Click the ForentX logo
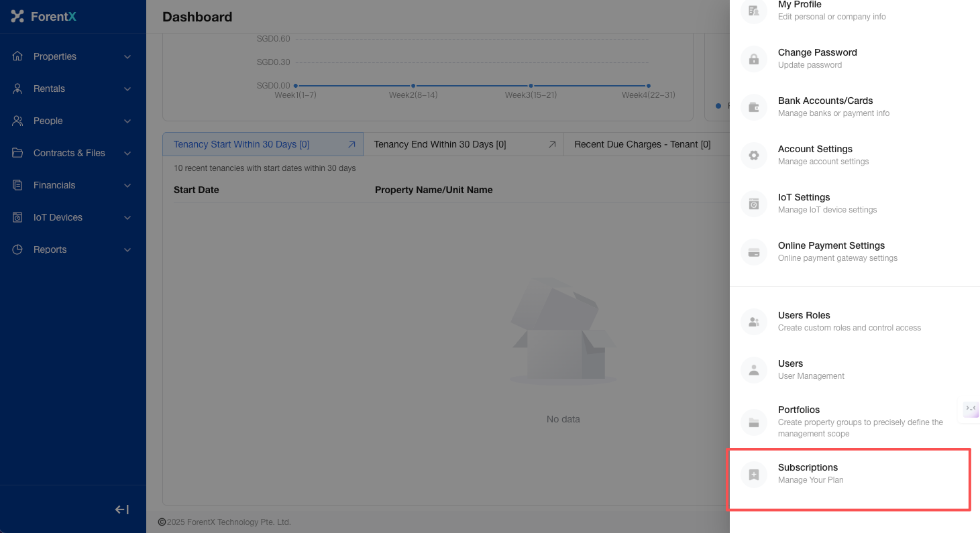 click(44, 16)
